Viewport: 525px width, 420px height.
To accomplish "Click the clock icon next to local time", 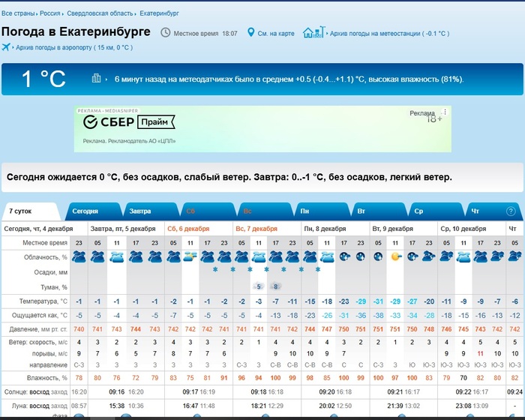I will click(x=166, y=33).
